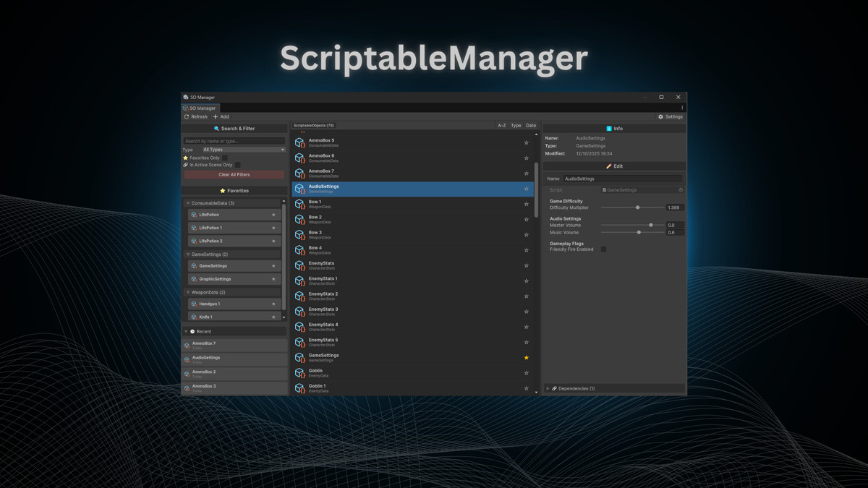Enable the Favorites Only checkbox

tap(225, 158)
